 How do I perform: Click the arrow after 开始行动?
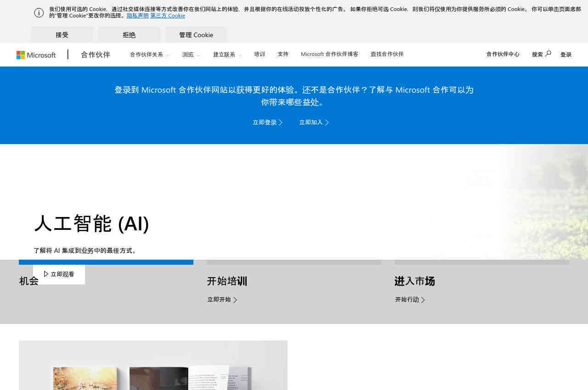coord(423,300)
